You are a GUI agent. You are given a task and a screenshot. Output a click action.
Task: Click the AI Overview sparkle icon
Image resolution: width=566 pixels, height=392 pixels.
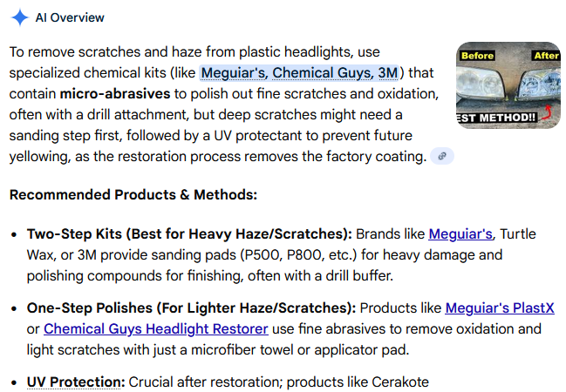click(21, 17)
